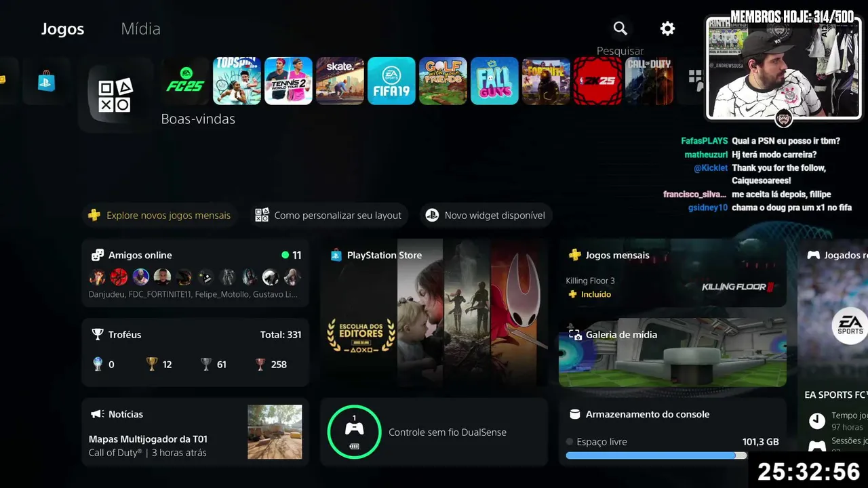Open the game library grid icon
This screenshot has height=488, width=868.
[x=695, y=81]
